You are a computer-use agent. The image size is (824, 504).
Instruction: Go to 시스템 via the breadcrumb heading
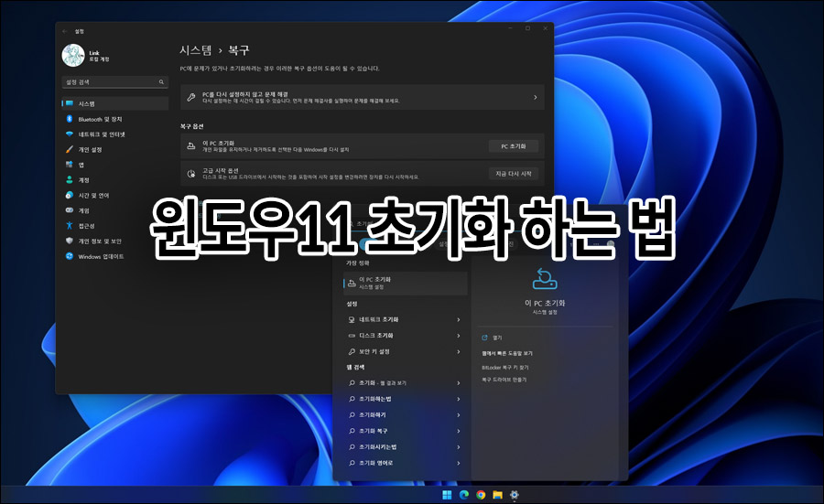(x=196, y=50)
